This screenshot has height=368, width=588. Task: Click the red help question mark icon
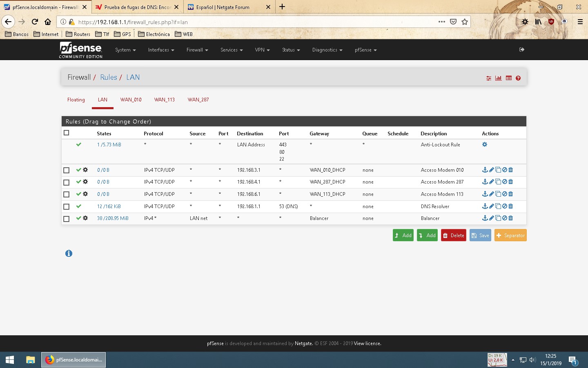tap(518, 78)
